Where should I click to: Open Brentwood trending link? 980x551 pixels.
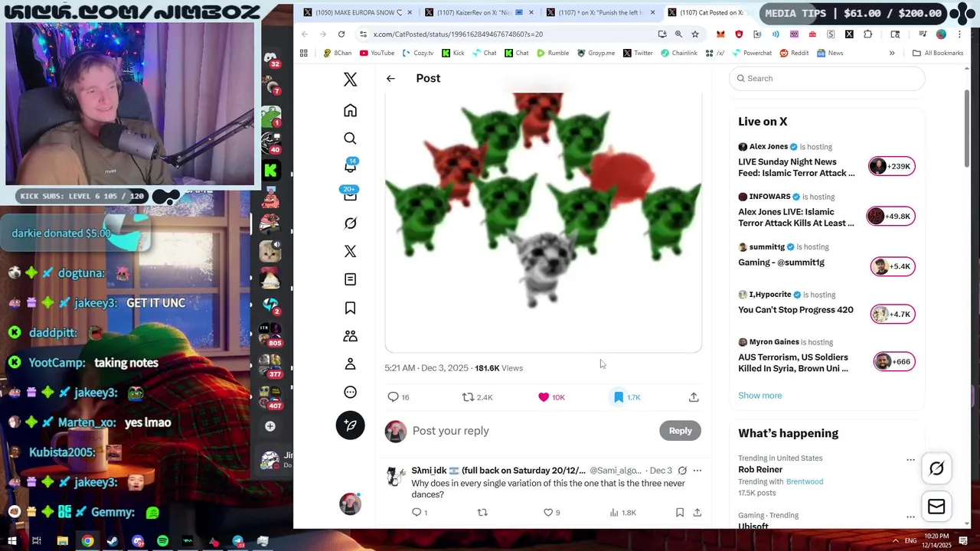coord(804,481)
